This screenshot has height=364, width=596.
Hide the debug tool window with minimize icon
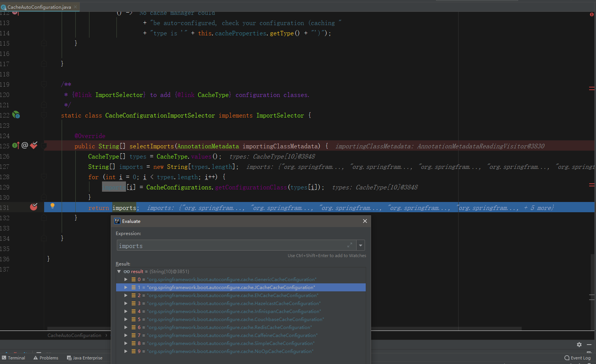(589, 345)
